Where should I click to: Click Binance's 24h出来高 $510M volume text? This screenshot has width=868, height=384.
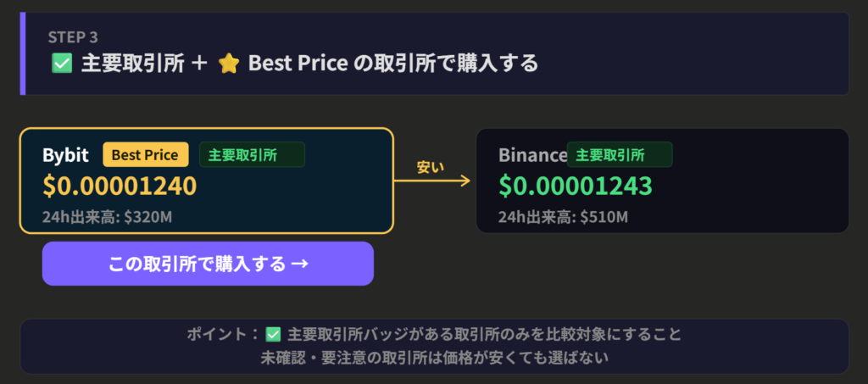pyautogui.click(x=563, y=217)
